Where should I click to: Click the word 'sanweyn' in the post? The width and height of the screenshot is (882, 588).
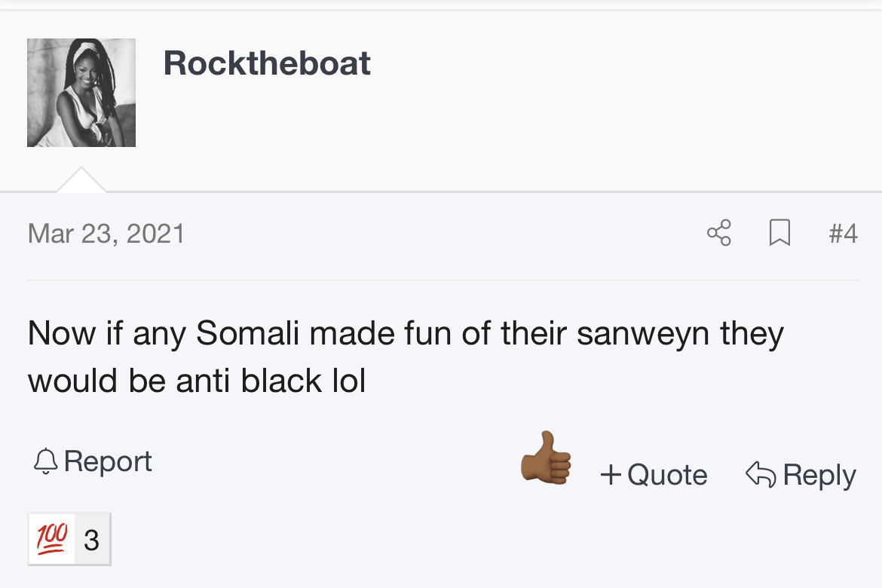coord(643,333)
